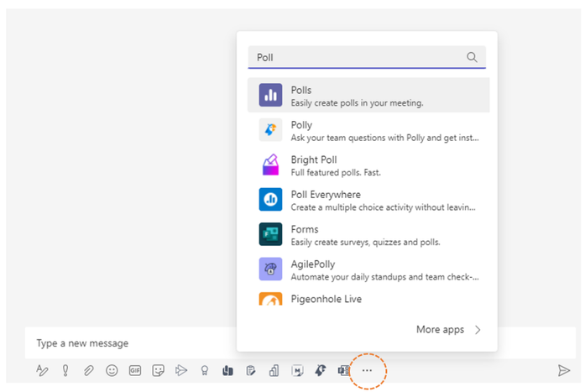Click the dark books app icon in toolbar
This screenshot has height=392, width=585.
pos(227,370)
